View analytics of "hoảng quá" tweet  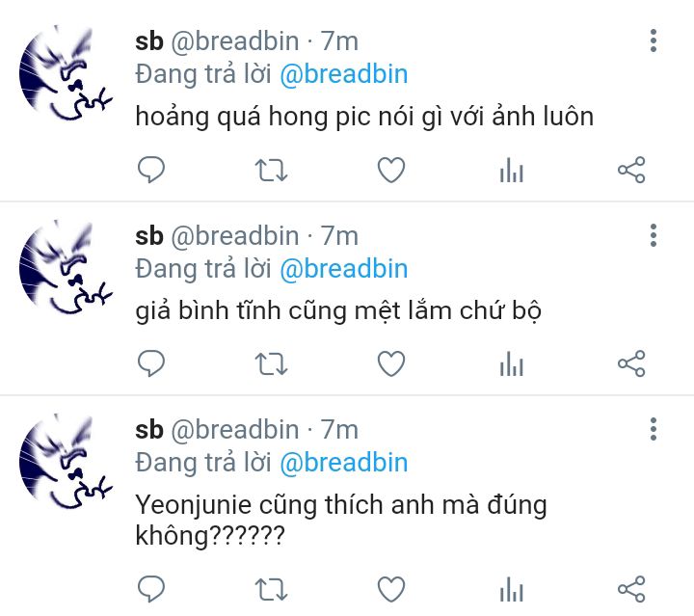(512, 170)
